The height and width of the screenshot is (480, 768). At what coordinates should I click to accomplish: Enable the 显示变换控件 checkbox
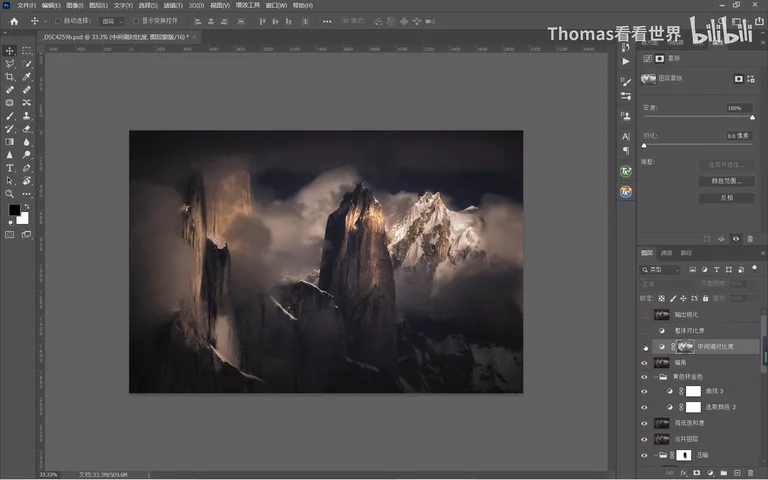click(x=136, y=21)
